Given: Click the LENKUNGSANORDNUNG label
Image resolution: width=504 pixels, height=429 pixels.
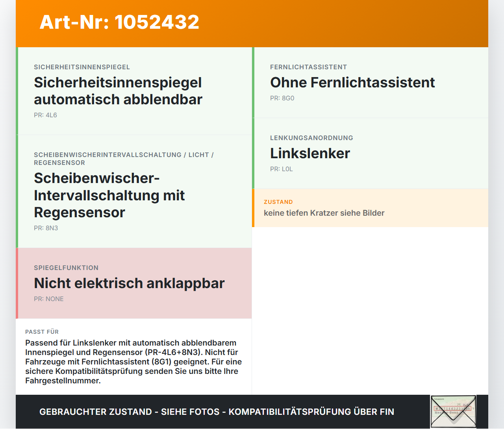Looking at the screenshot, I should tap(311, 138).
